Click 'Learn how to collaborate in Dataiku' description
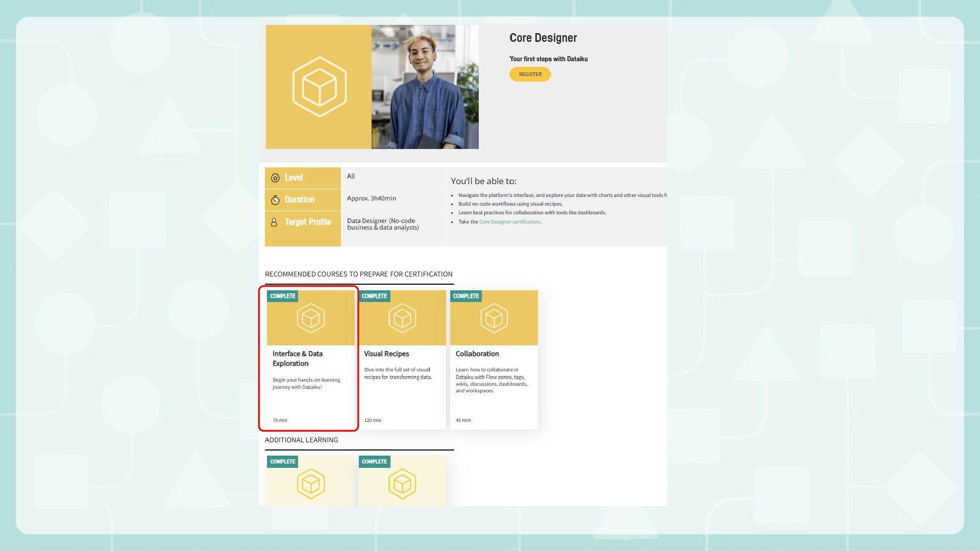This screenshot has height=551, width=980. tap(492, 380)
